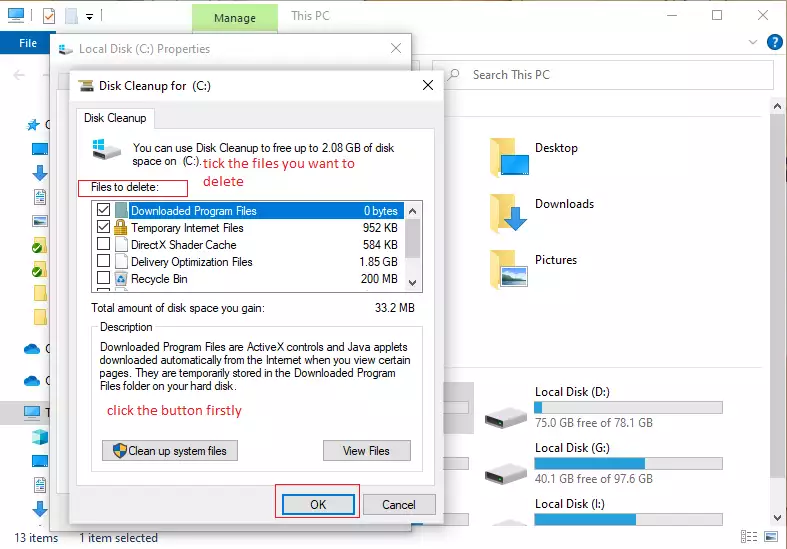Image resolution: width=787 pixels, height=549 pixels.
Task: Open the Pictures folder icon
Action: tap(509, 269)
